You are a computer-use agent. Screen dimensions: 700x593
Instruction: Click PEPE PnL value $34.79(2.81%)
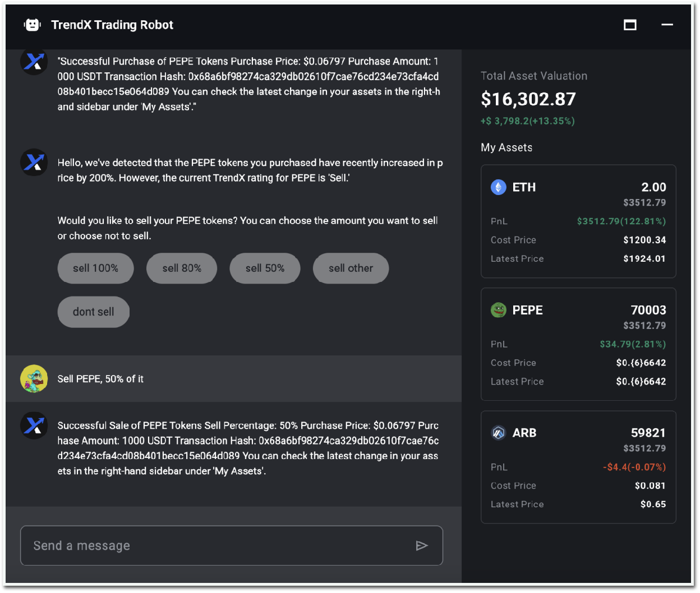633,344
